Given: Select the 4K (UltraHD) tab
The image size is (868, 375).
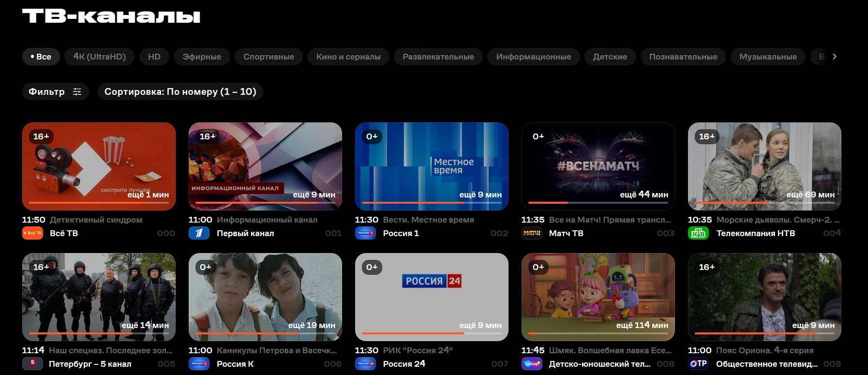Looking at the screenshot, I should pos(99,57).
